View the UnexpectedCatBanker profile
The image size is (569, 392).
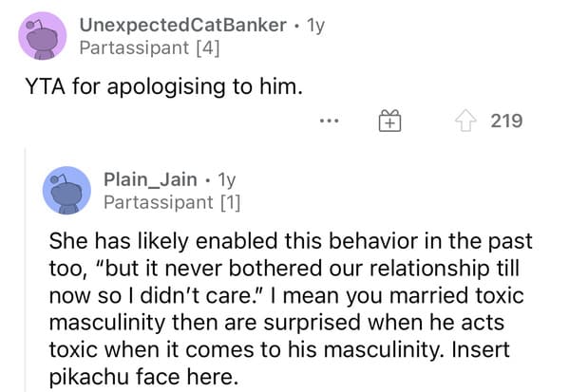coord(183,26)
